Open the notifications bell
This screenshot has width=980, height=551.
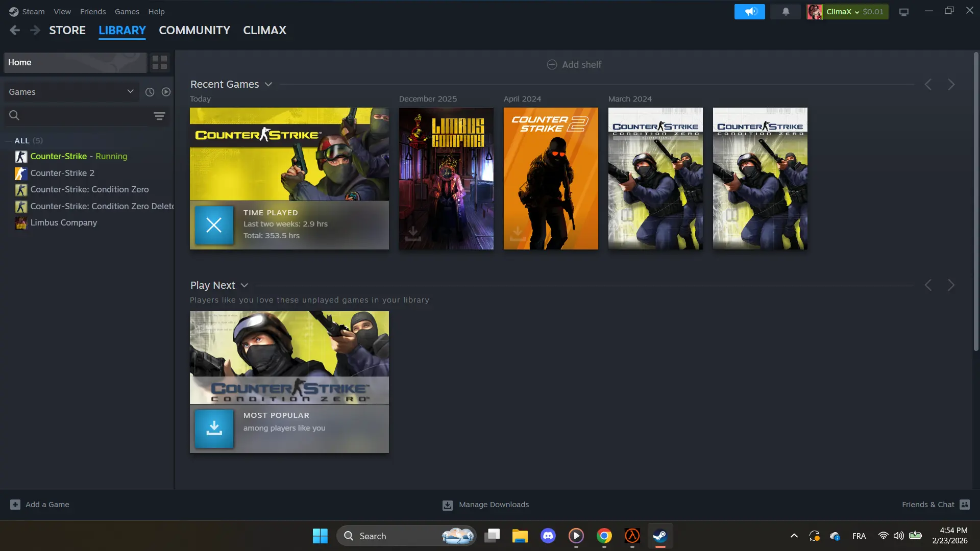[x=786, y=12]
